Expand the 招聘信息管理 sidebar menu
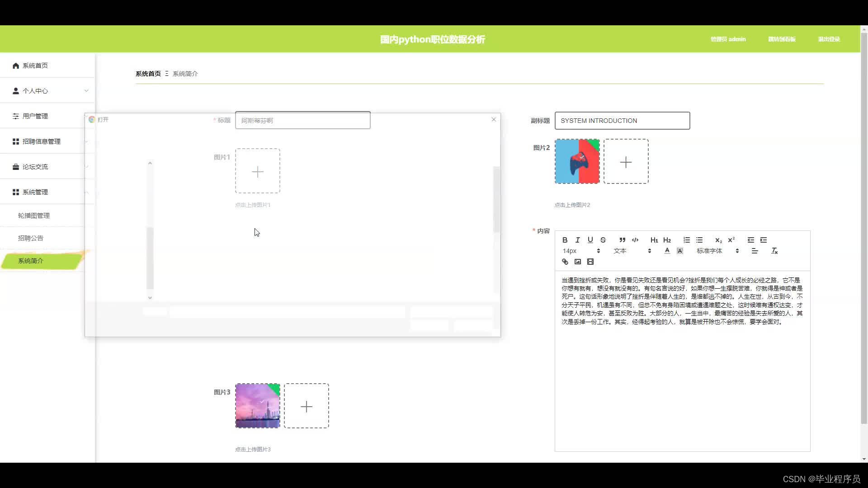 [x=47, y=141]
